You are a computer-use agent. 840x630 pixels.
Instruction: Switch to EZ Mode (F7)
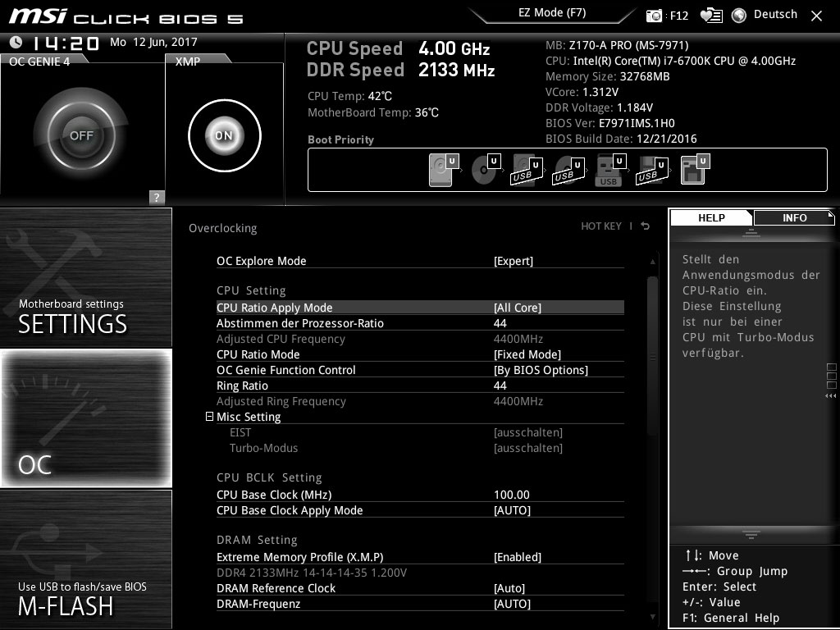pos(552,13)
